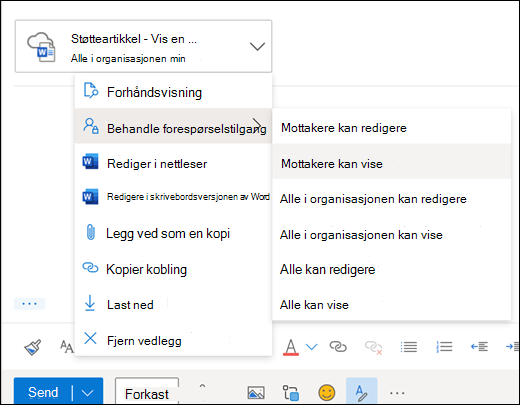Click the insert hyperlink icon
This screenshot has width=520, height=405.
[338, 347]
